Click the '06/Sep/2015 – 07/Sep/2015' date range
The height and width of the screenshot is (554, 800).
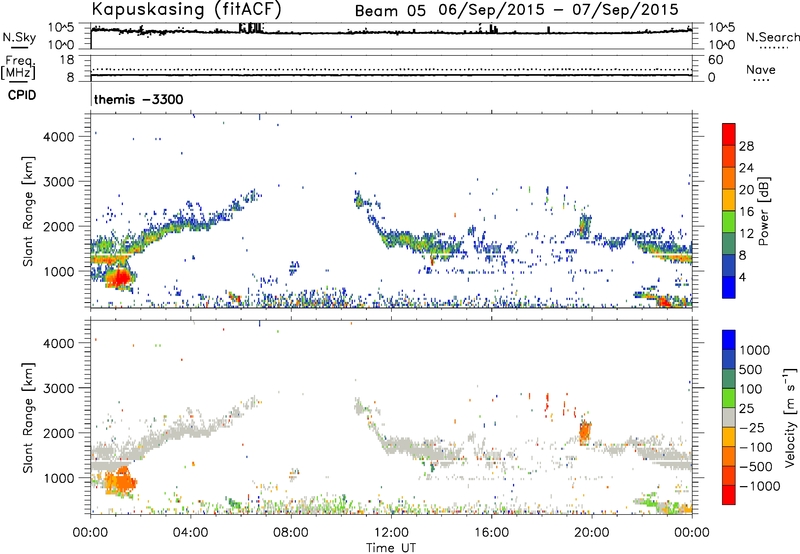pos(559,10)
